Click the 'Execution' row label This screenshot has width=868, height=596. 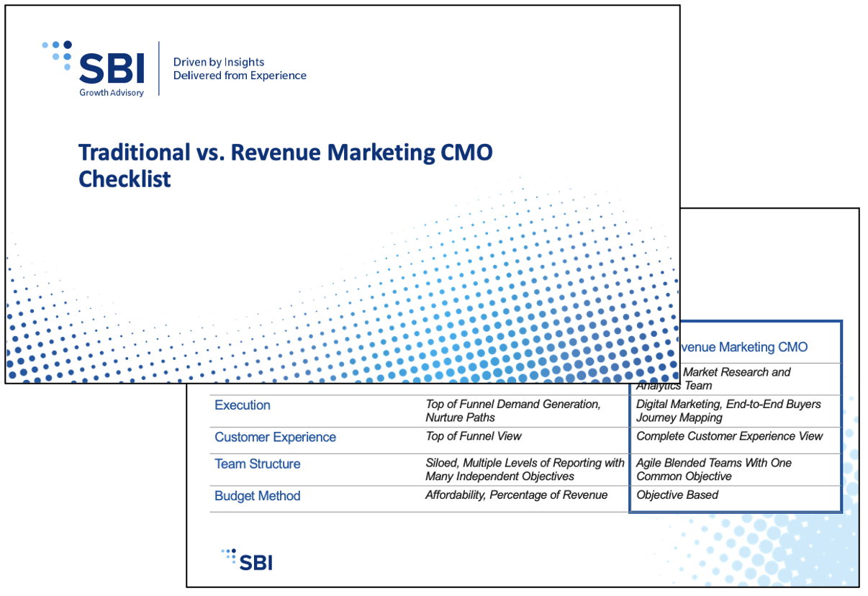243,405
